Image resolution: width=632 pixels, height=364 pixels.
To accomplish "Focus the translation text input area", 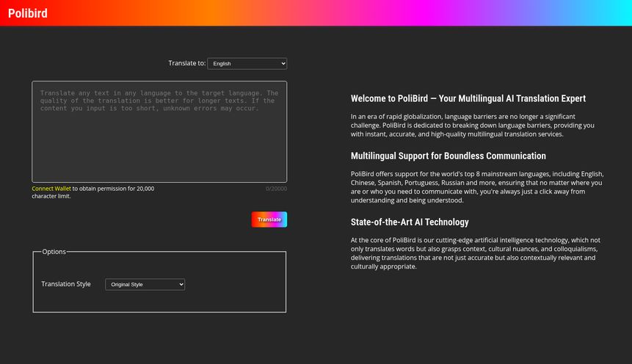I will pos(159,132).
